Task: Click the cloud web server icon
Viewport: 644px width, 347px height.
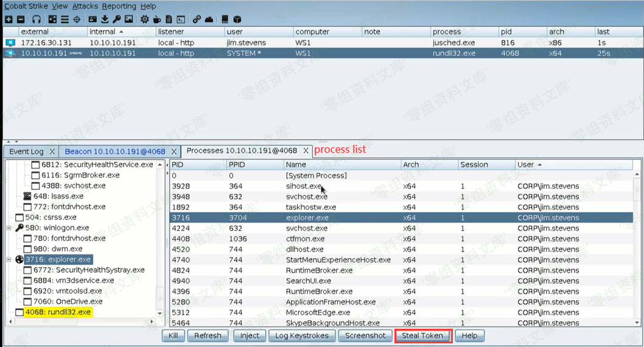Action: [x=209, y=19]
